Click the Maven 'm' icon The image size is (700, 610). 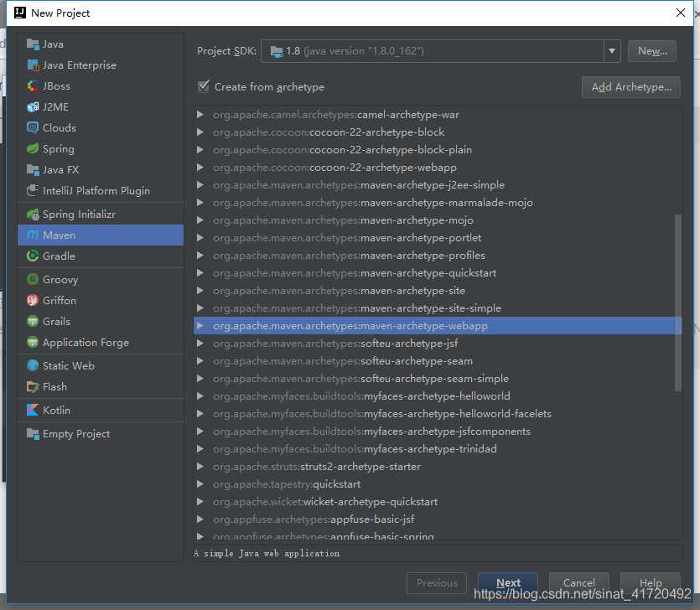click(33, 235)
